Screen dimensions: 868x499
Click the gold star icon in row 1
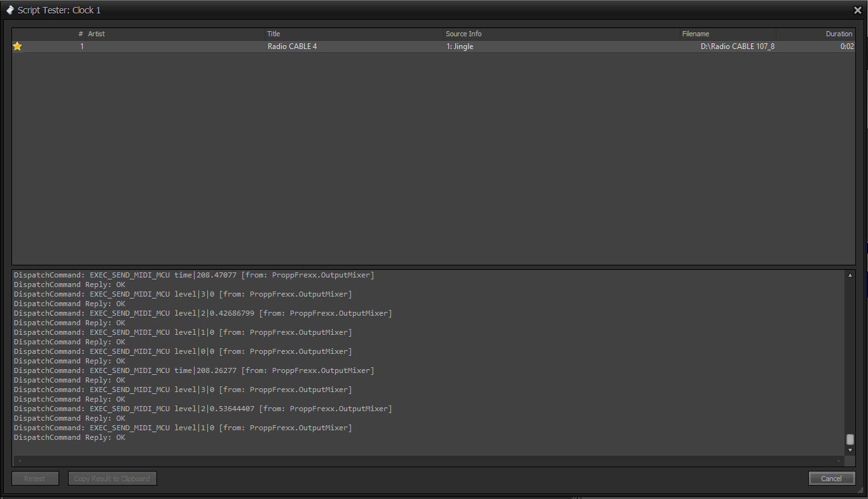click(x=17, y=46)
